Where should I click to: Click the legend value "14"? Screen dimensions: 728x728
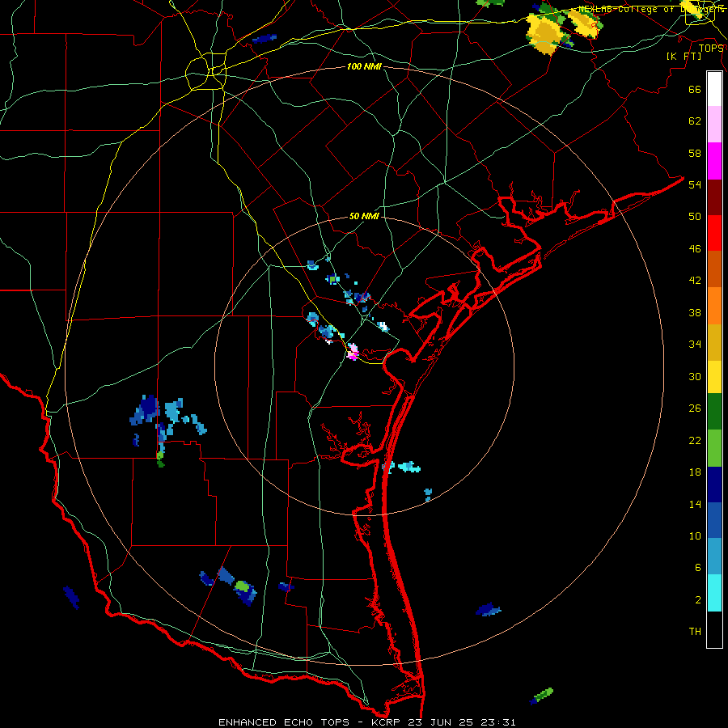(x=695, y=504)
